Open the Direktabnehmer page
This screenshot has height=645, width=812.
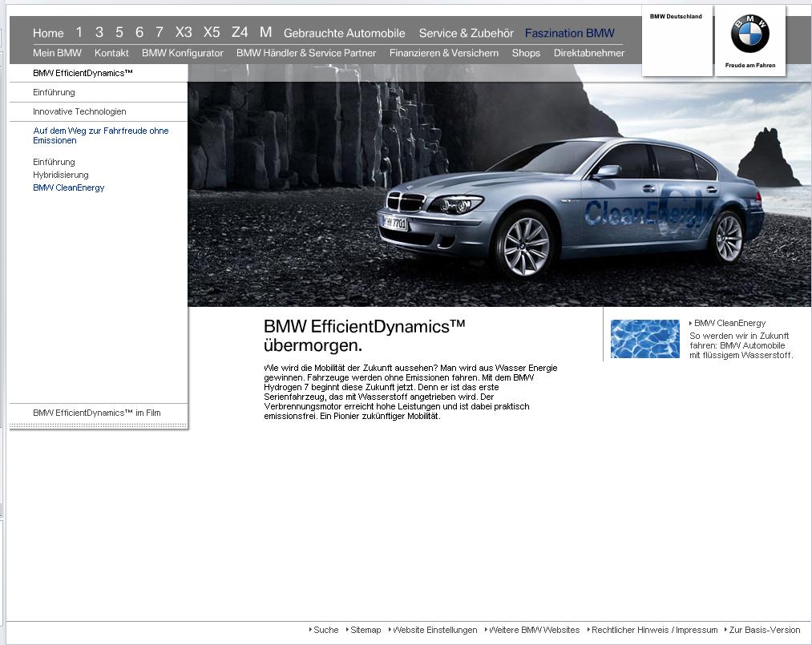point(589,53)
